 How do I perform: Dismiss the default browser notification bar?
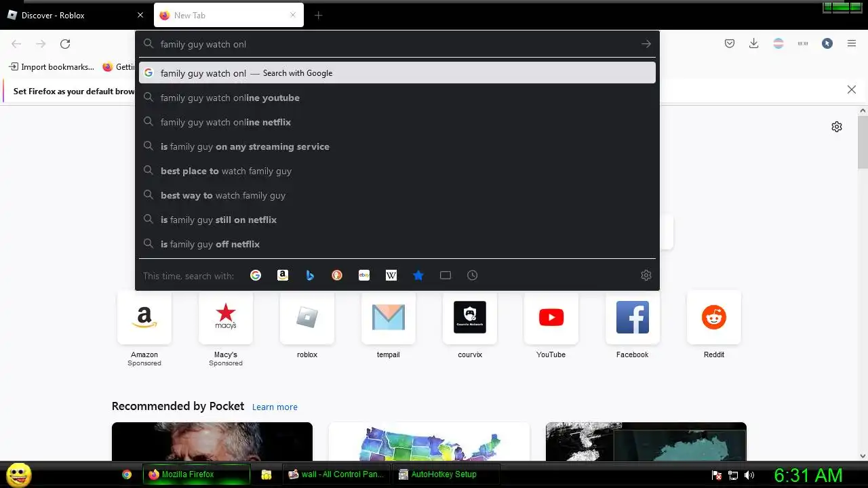(x=852, y=89)
